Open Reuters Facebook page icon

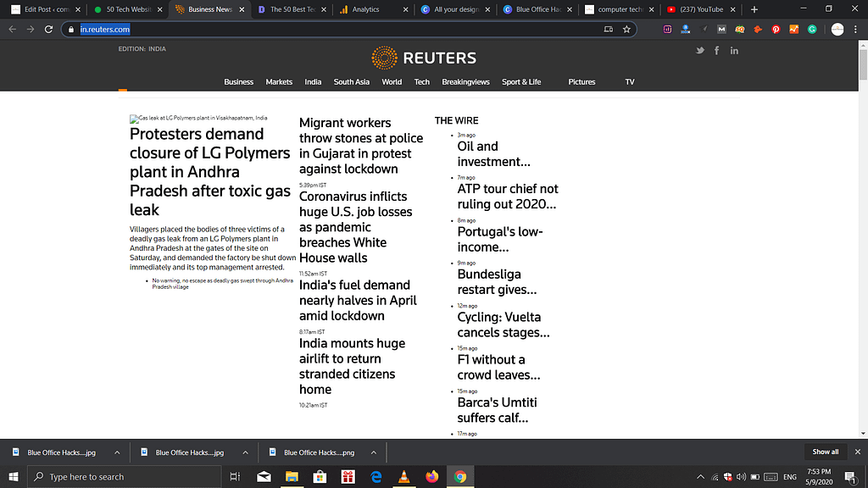[x=717, y=50]
